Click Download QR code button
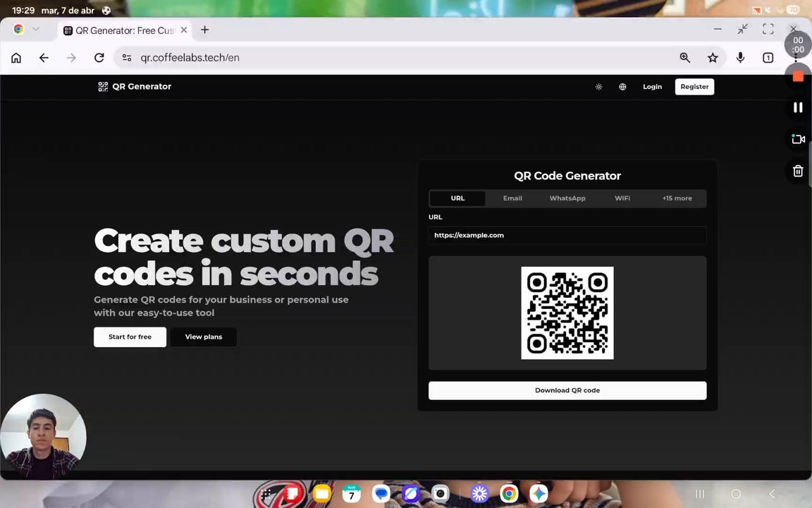Screen dimensions: 812x508 point(567,390)
